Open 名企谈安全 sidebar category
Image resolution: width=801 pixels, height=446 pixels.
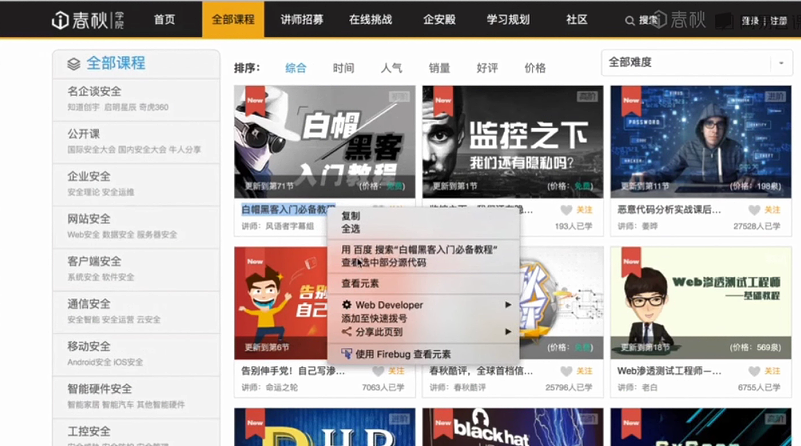(x=95, y=91)
